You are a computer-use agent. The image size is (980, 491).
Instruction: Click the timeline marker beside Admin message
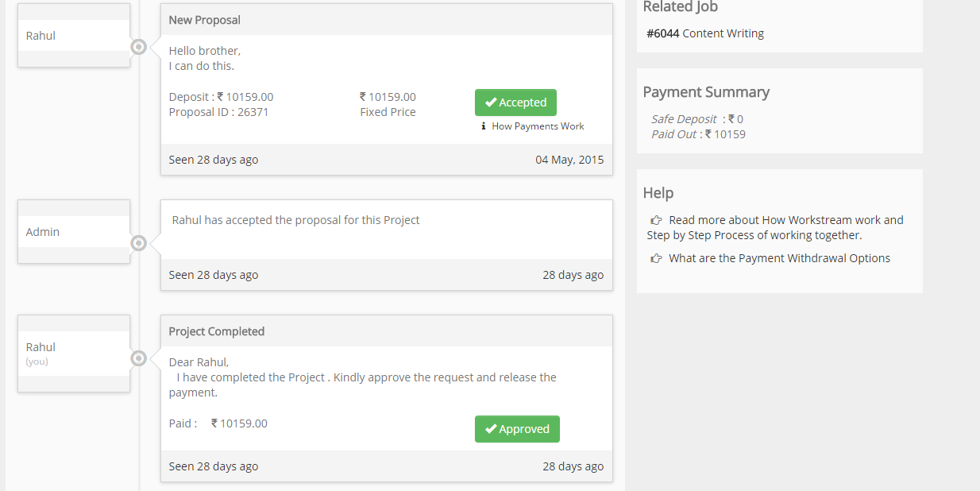[139, 243]
